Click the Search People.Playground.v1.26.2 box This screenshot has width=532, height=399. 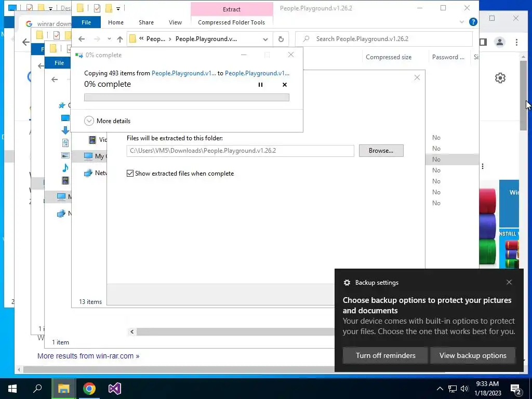pos(384,39)
